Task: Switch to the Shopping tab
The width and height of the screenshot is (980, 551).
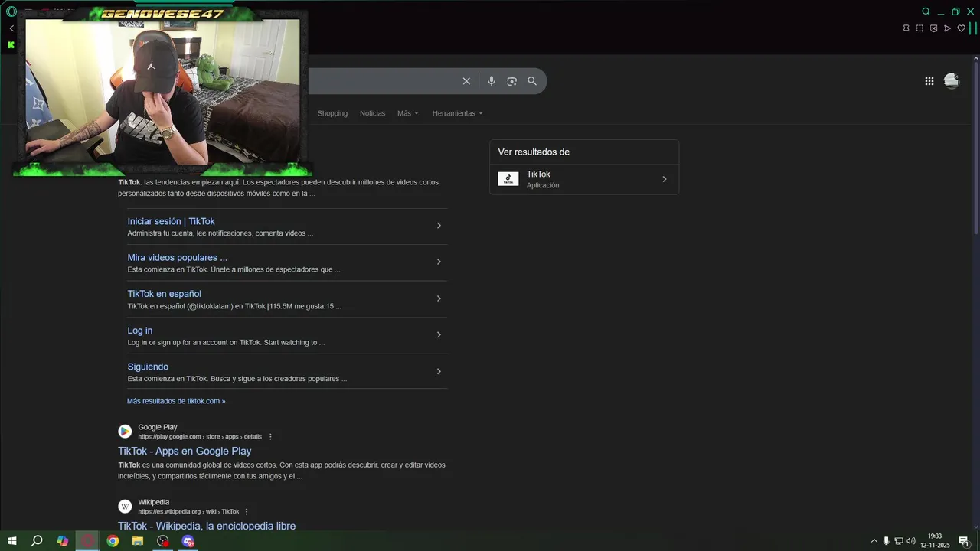Action: coord(332,113)
